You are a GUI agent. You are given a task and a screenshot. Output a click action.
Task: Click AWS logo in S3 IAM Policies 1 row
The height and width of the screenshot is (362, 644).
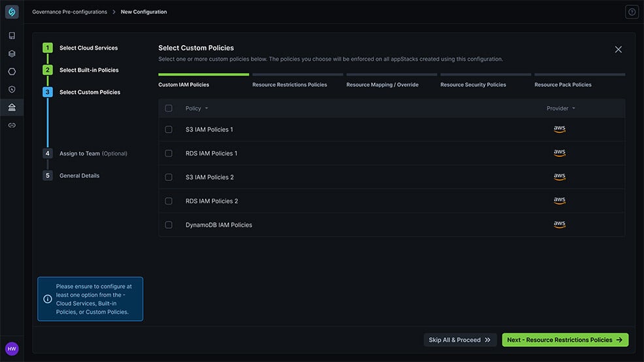tap(559, 129)
